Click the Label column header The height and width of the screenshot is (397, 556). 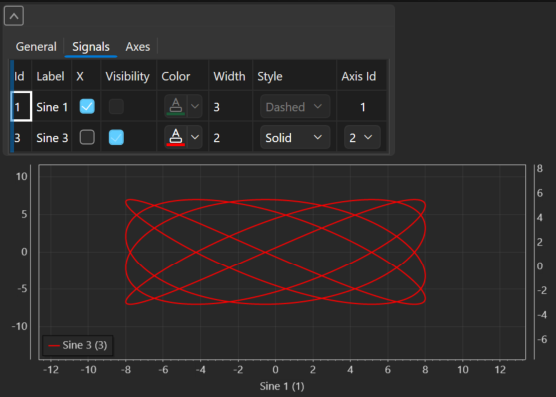pos(52,76)
